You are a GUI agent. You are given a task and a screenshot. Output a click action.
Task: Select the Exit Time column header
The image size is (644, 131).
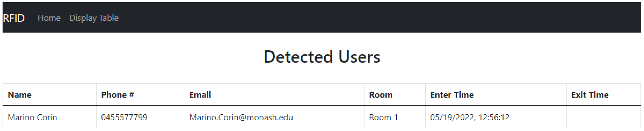pyautogui.click(x=590, y=95)
